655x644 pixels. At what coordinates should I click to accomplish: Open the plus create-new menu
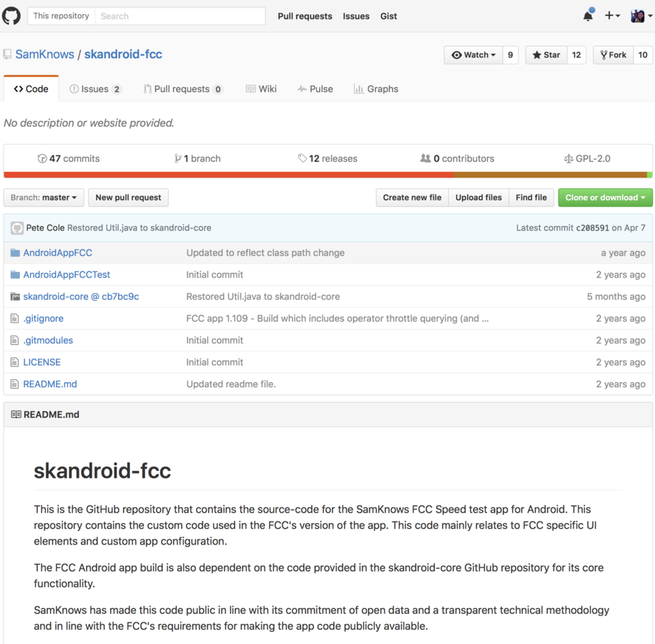(612, 16)
